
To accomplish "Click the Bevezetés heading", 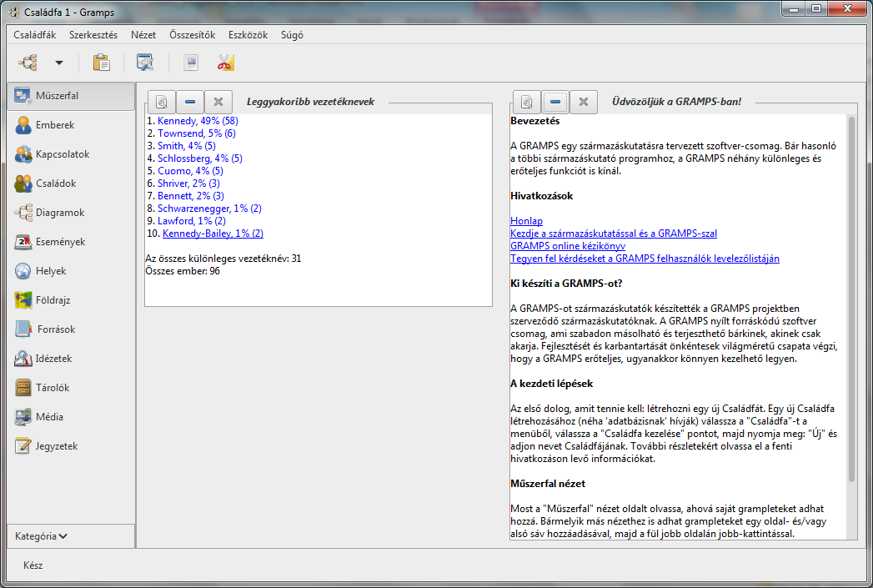I will [x=535, y=121].
